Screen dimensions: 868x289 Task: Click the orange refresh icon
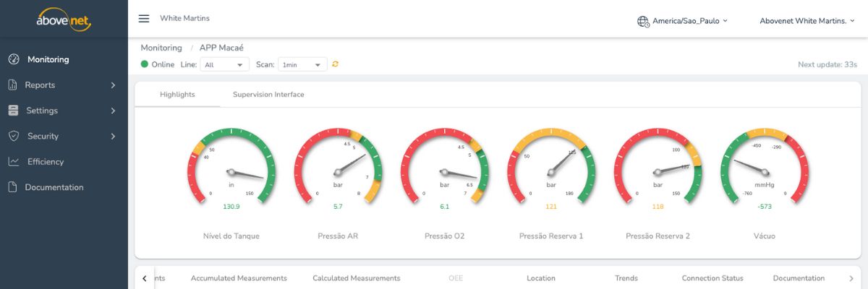coord(336,64)
